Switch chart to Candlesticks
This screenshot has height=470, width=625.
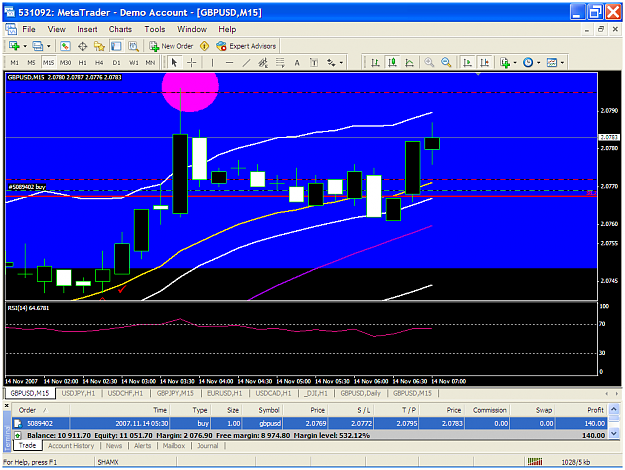pyautogui.click(x=393, y=63)
